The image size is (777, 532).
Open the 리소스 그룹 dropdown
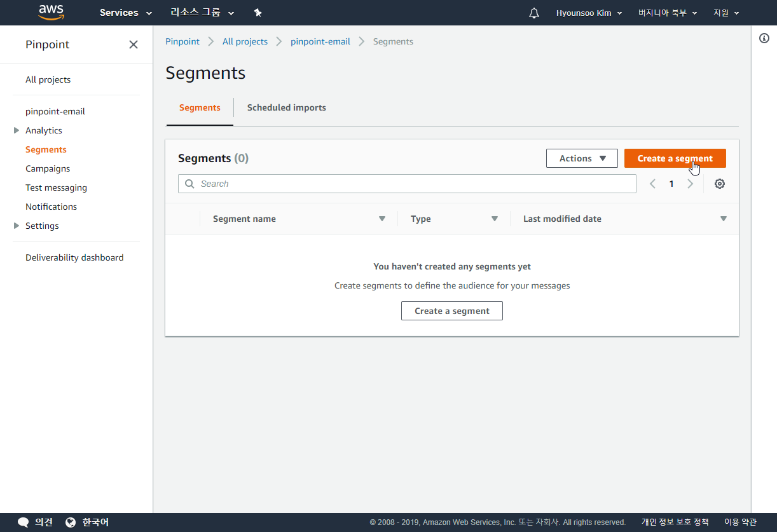(x=202, y=13)
